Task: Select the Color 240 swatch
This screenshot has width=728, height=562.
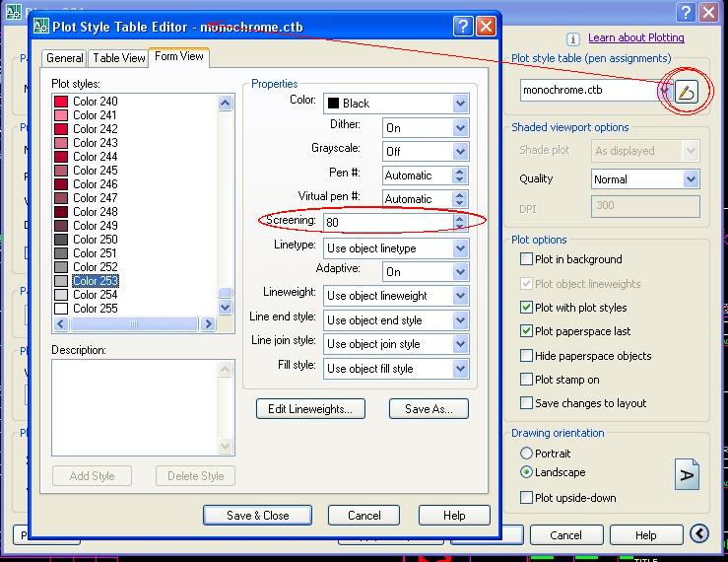Action: point(61,102)
